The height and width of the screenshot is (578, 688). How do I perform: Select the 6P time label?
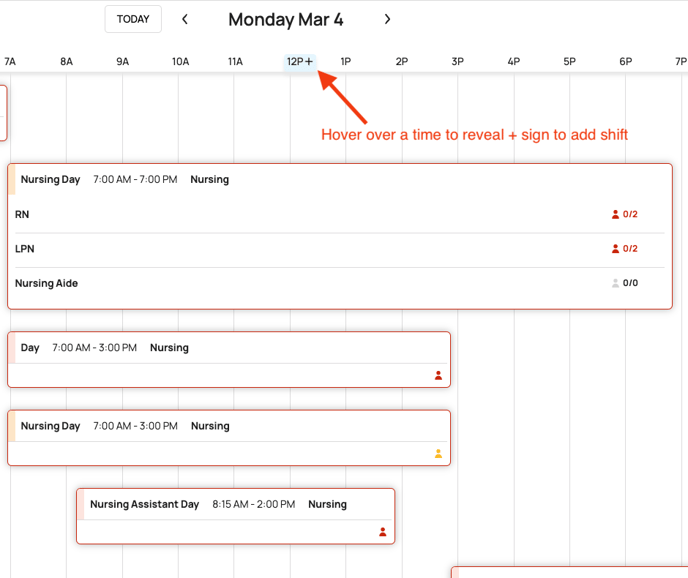click(625, 61)
